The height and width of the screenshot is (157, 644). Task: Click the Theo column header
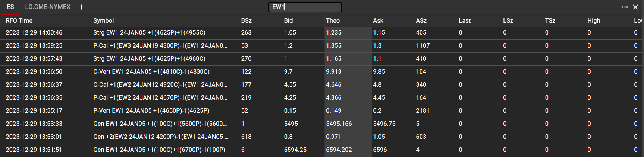point(333,21)
